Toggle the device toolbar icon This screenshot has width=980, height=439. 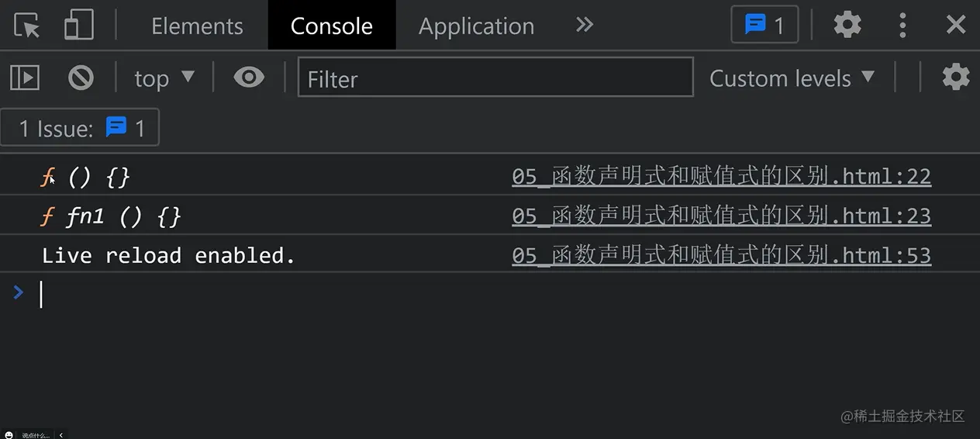pos(78,26)
